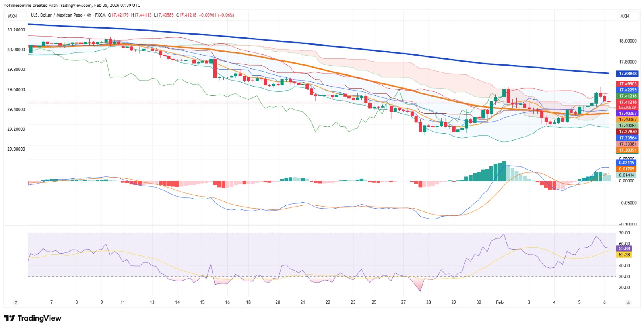Image resolution: width=644 pixels, height=329 pixels.
Task: Click the dark red 17.37870 price tag
Action: (x=627, y=132)
